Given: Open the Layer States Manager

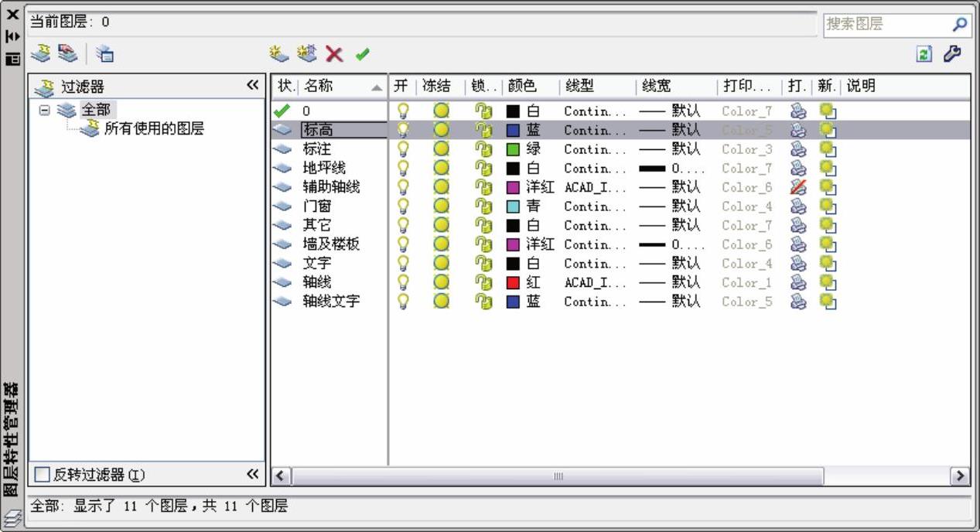Looking at the screenshot, I should (104, 53).
